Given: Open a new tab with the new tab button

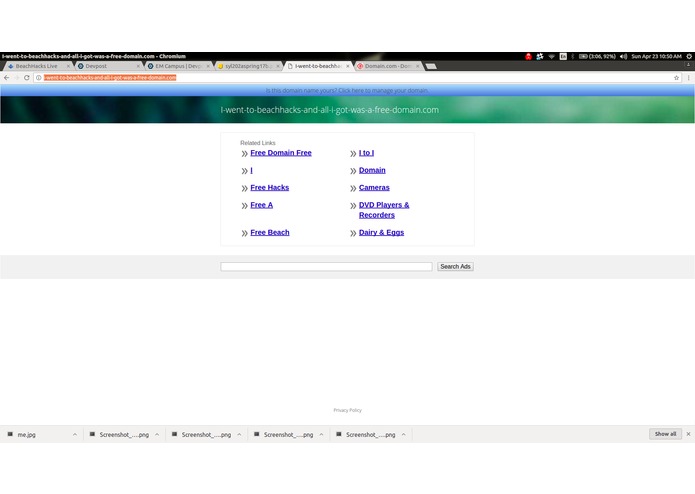Looking at the screenshot, I should tap(431, 66).
